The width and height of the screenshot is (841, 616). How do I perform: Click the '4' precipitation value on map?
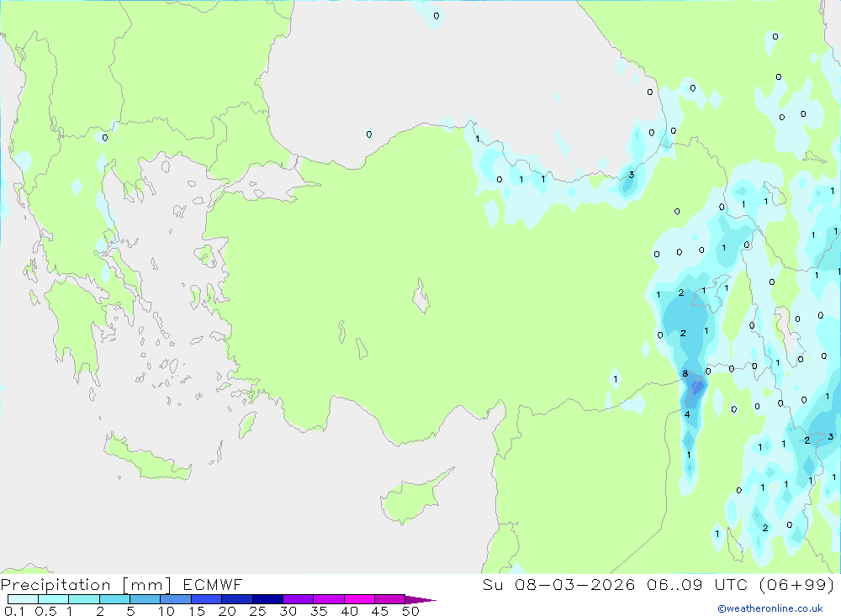(x=687, y=414)
